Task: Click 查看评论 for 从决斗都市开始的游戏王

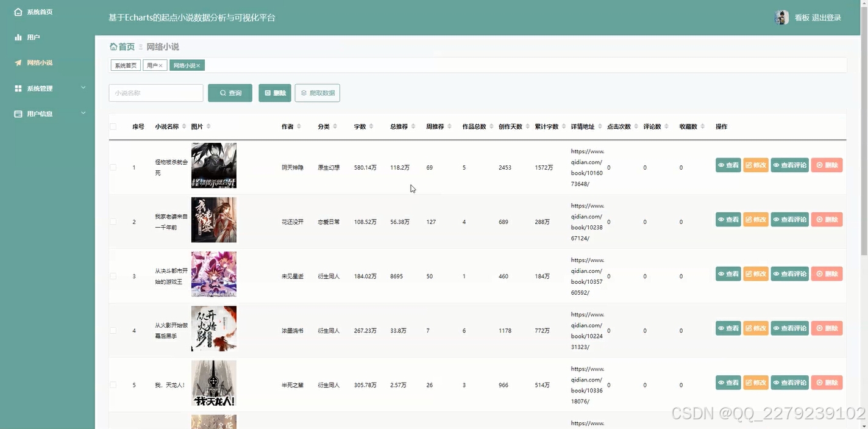Action: 790,273
